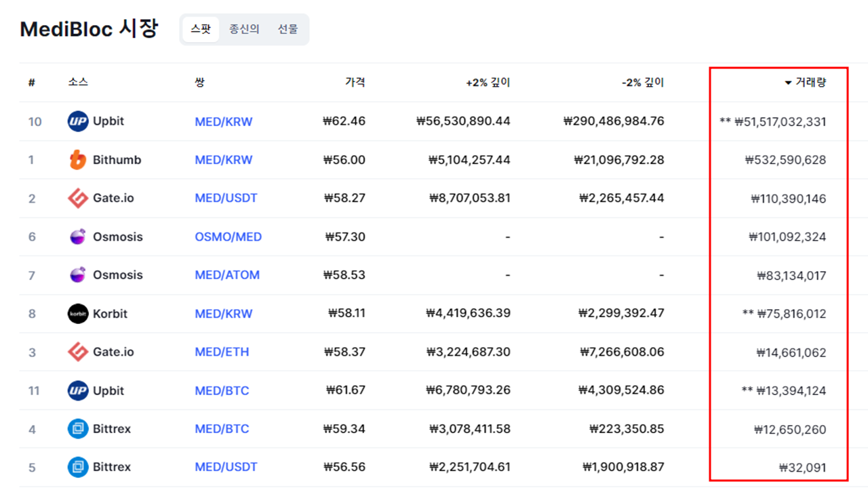Click Bittrex logo in MED/BTC row
Viewport: 868px width, 488px height.
pyautogui.click(x=78, y=429)
